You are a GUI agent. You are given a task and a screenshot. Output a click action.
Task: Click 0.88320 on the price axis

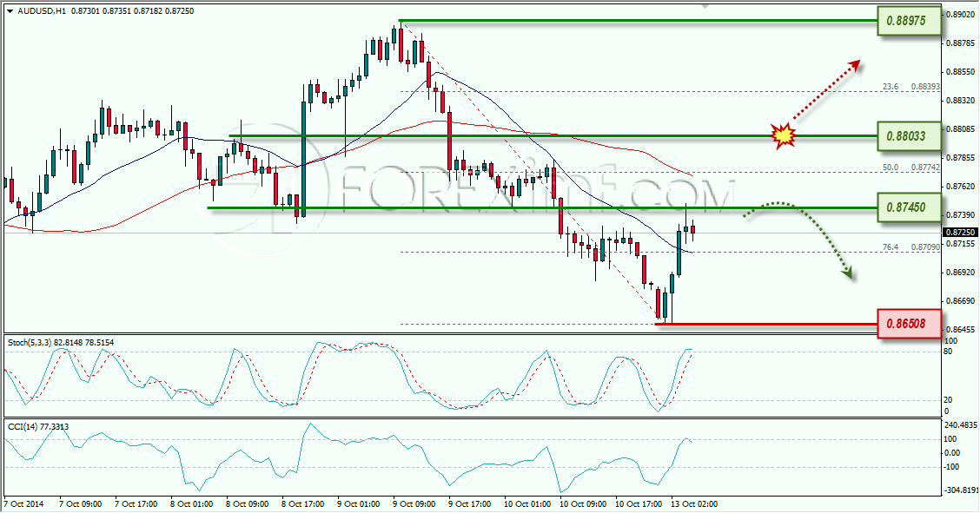click(961, 100)
